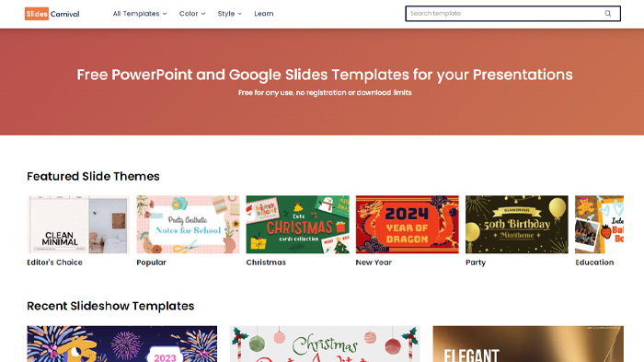Go to the Popular category link
This screenshot has width=644, height=362.
click(151, 263)
